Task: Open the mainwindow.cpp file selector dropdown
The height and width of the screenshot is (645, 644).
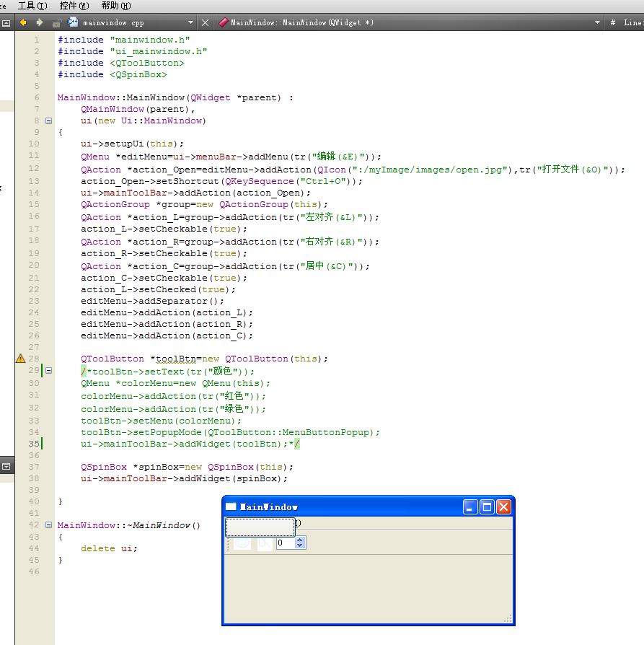Action: [x=191, y=22]
